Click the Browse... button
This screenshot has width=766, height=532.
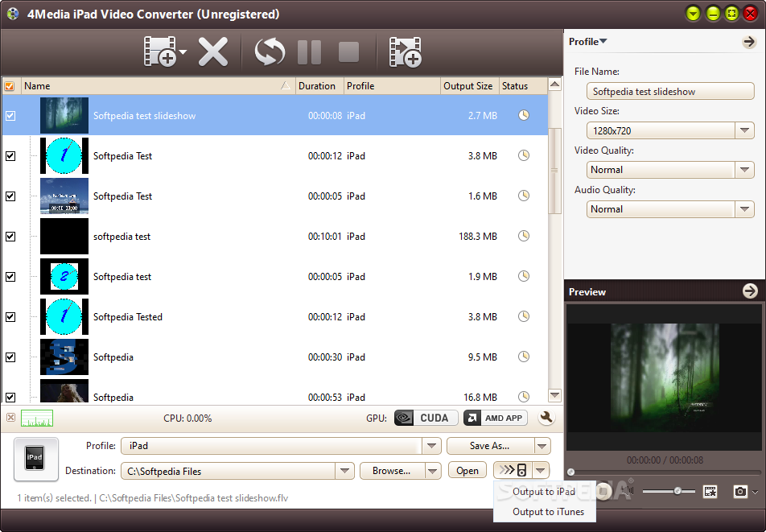[x=392, y=471]
